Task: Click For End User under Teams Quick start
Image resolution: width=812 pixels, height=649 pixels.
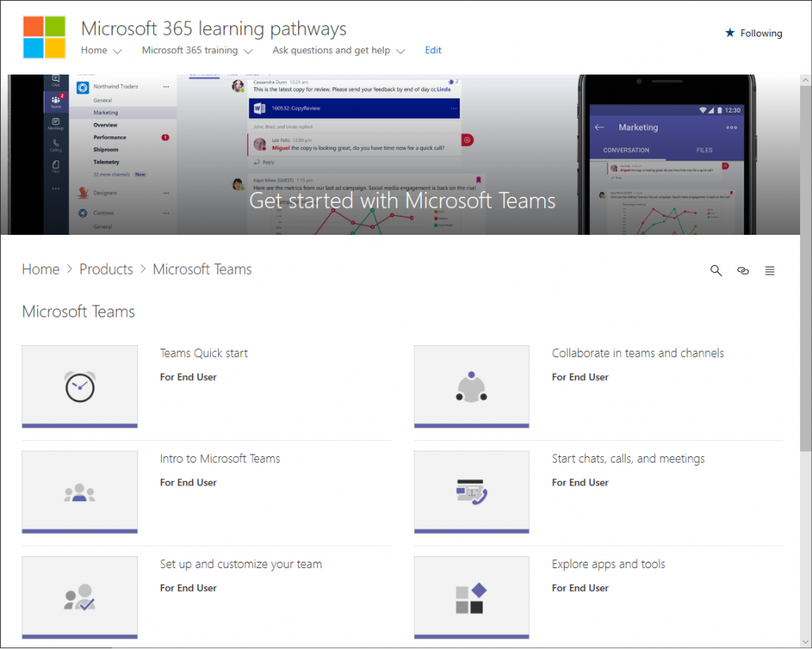Action: point(188,377)
